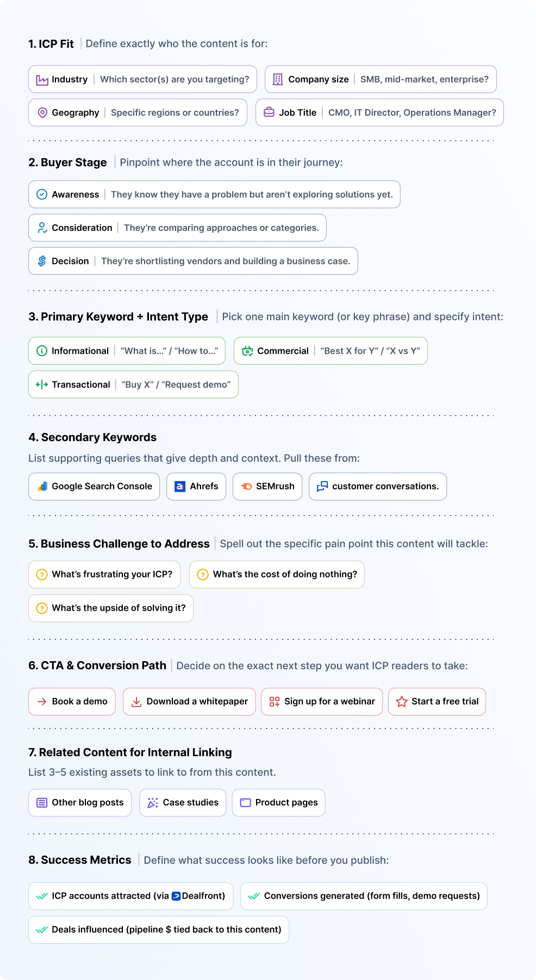Click the Decision dollar sign icon
Viewport: 536px width, 980px height.
tap(42, 261)
